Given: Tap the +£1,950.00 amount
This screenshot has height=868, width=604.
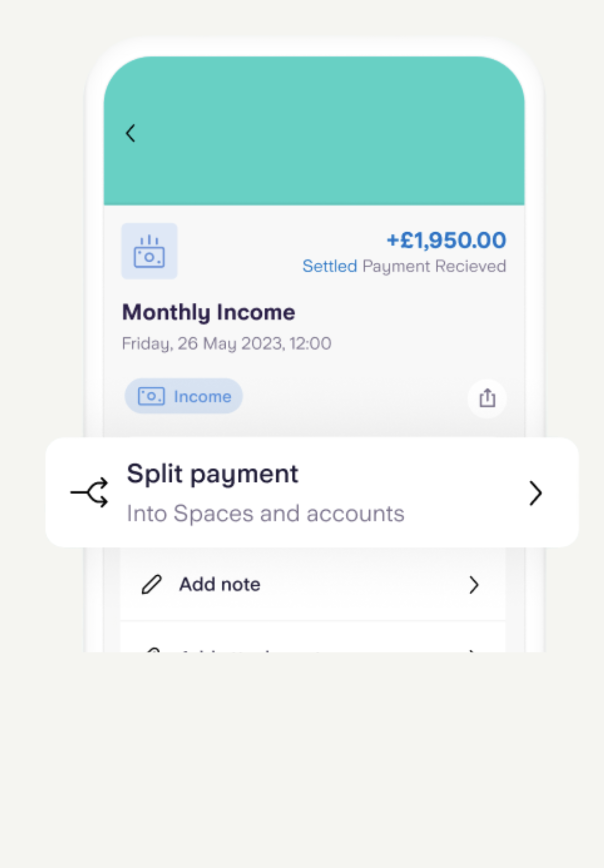Looking at the screenshot, I should (446, 240).
